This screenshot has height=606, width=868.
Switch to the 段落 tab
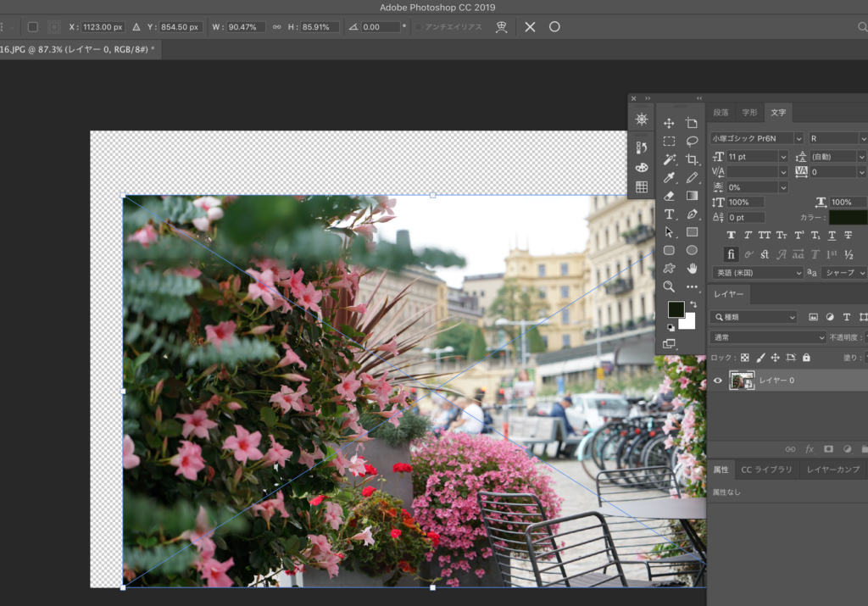tap(721, 113)
